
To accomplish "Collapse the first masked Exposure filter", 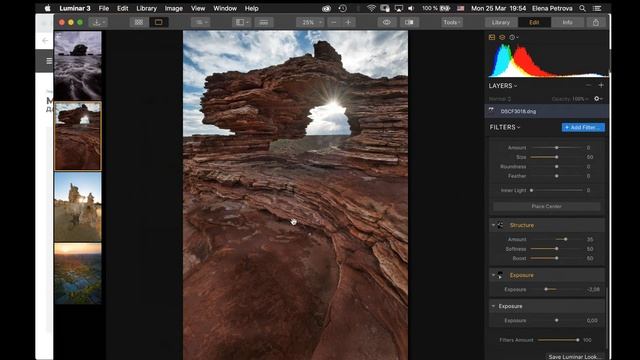I will (x=493, y=275).
